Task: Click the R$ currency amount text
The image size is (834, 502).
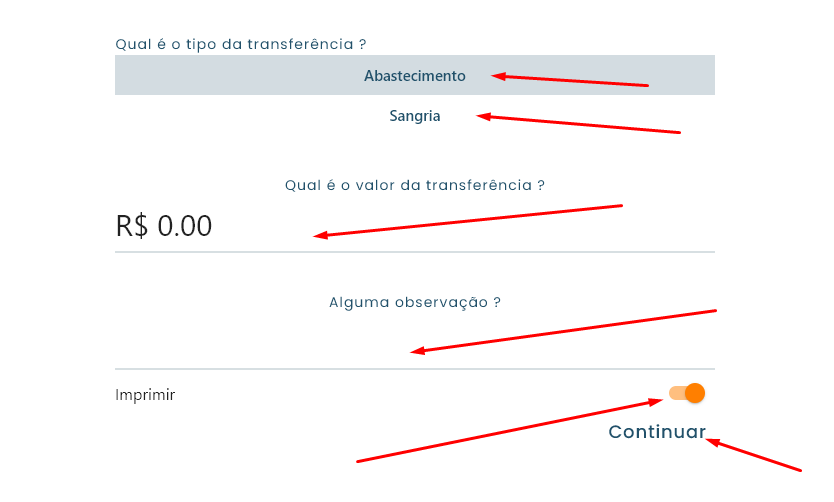Action: pos(164,227)
